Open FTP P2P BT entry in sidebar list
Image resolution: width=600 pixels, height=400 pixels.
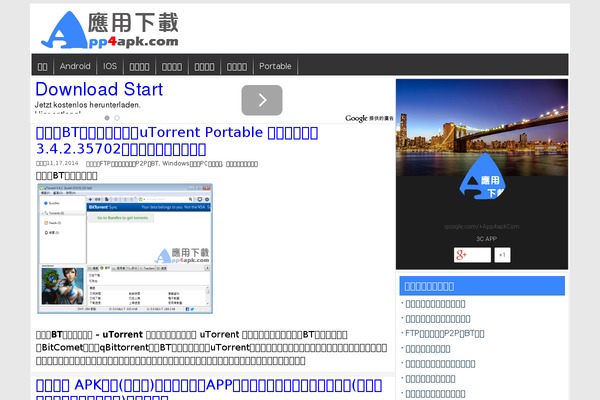(445, 333)
